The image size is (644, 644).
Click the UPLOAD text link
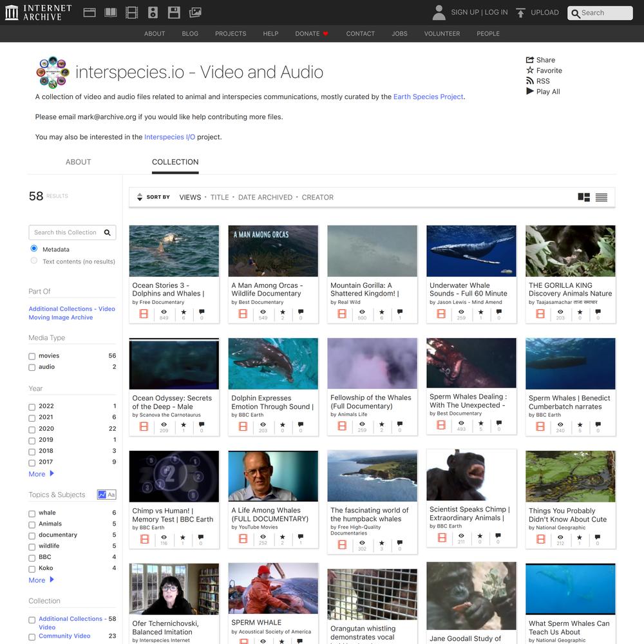click(545, 12)
